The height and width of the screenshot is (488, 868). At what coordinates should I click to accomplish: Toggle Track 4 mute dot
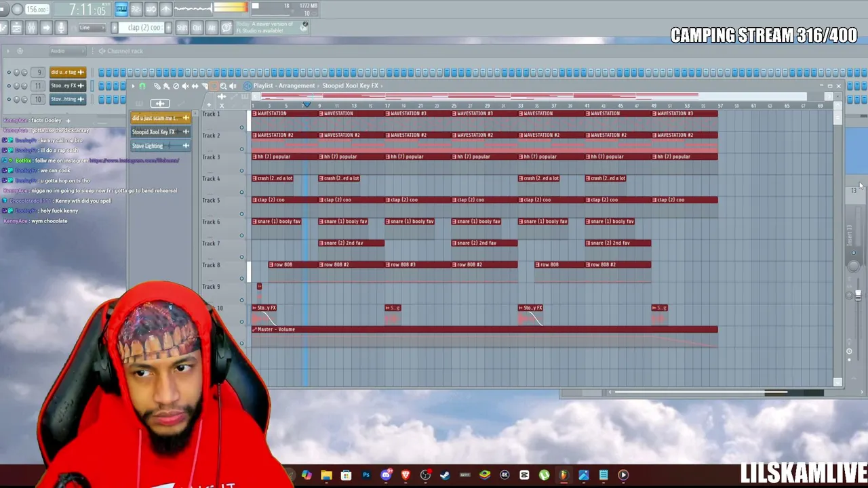pos(241,192)
